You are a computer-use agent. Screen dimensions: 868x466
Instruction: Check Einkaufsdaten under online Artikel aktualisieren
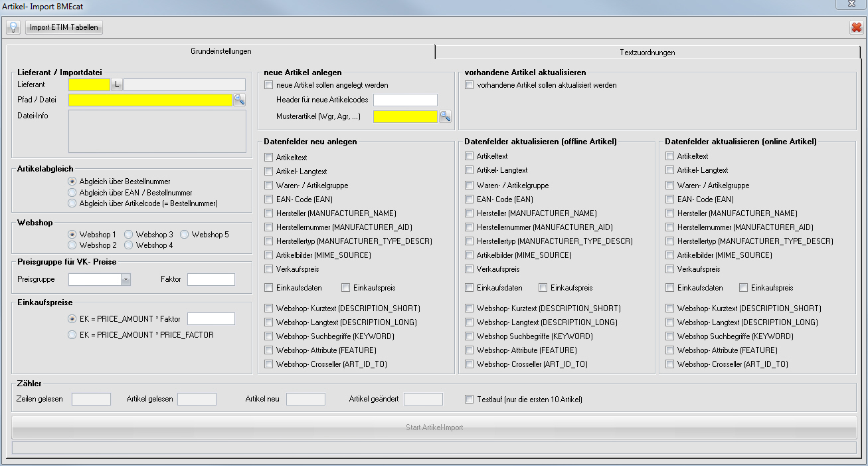(x=670, y=288)
